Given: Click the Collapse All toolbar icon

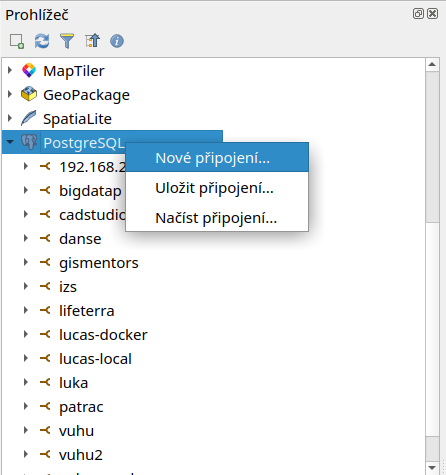Looking at the screenshot, I should pyautogui.click(x=92, y=41).
